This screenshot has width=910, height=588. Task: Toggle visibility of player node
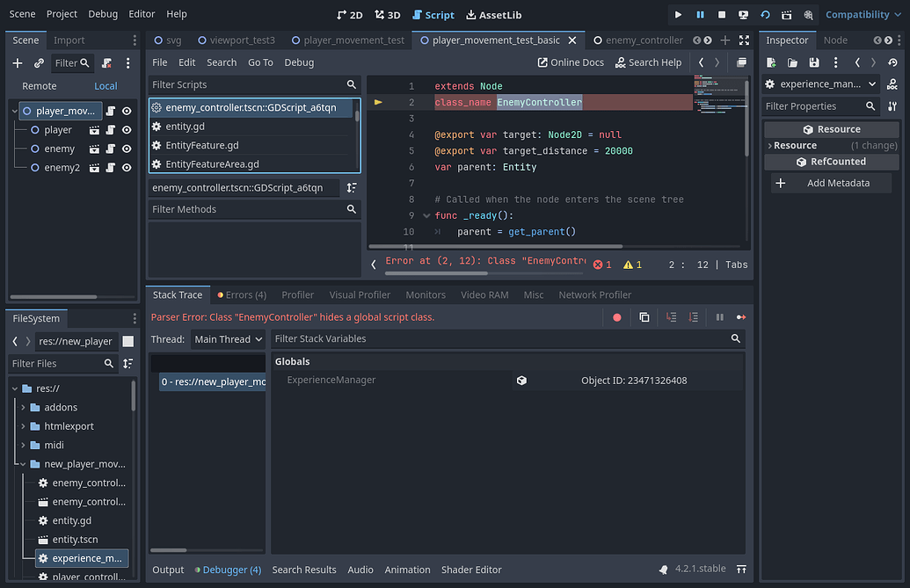(x=127, y=130)
